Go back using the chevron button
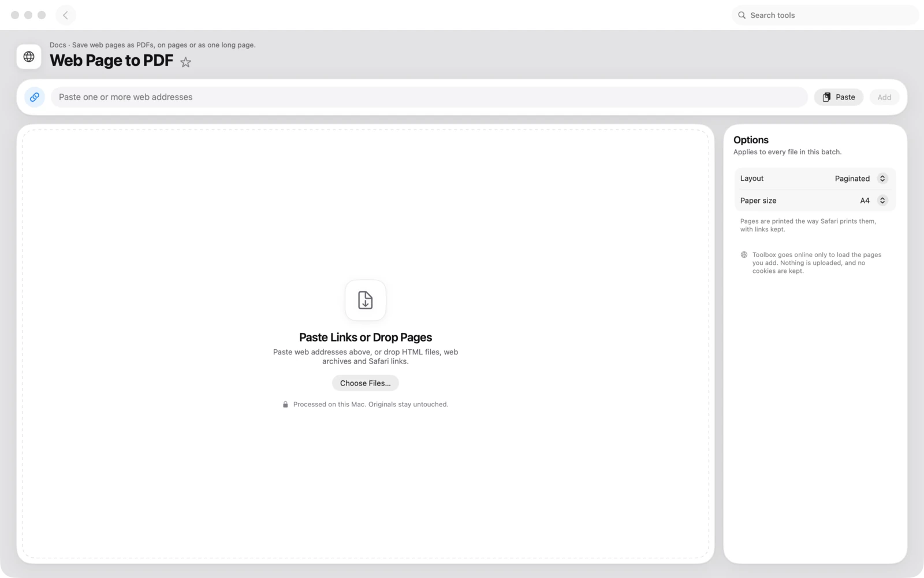Screen dimensions: 924x578 (66, 15)
